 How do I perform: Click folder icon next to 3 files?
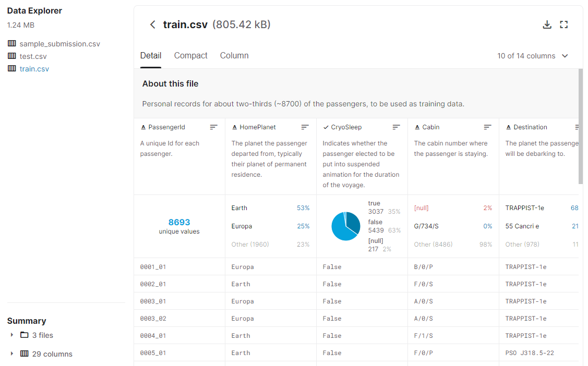(x=25, y=335)
